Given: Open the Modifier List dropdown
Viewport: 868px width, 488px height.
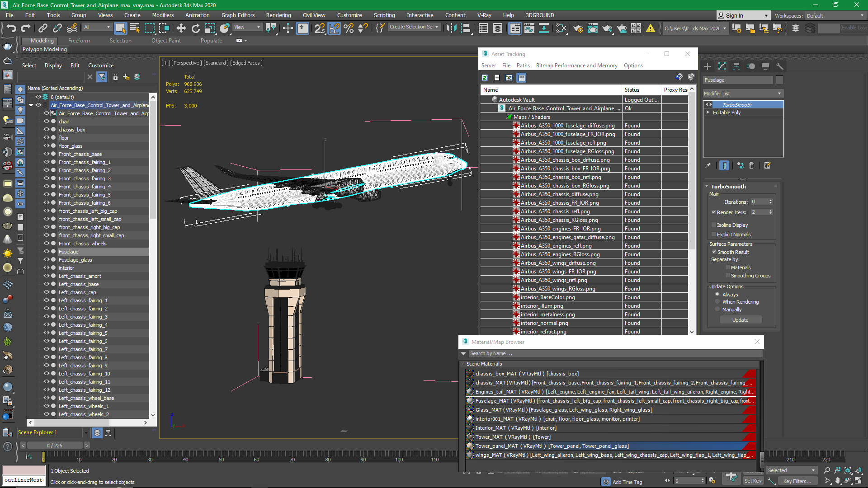Looking at the screenshot, I should coord(743,94).
